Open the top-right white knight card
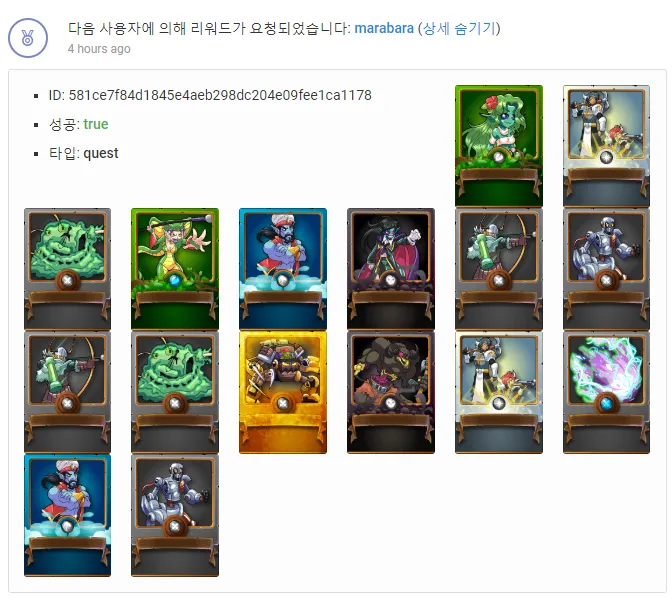Screen dimensions: 672x598 click(x=606, y=146)
